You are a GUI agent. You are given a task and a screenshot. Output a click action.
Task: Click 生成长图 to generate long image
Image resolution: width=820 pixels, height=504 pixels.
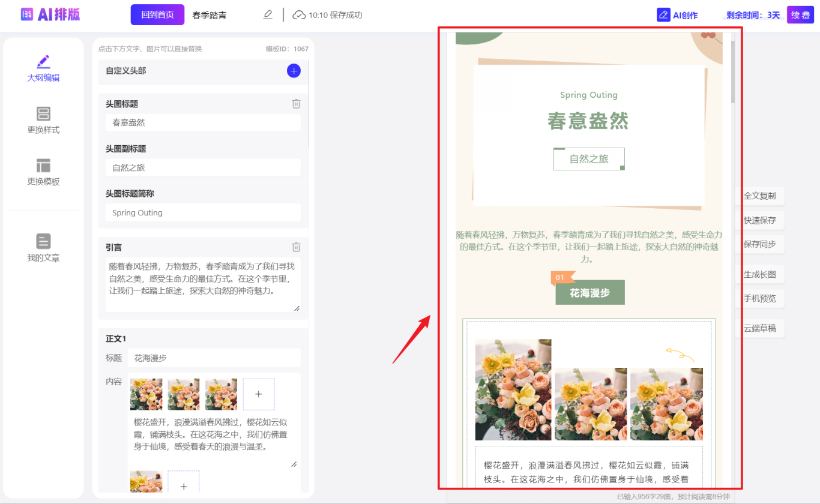point(759,274)
